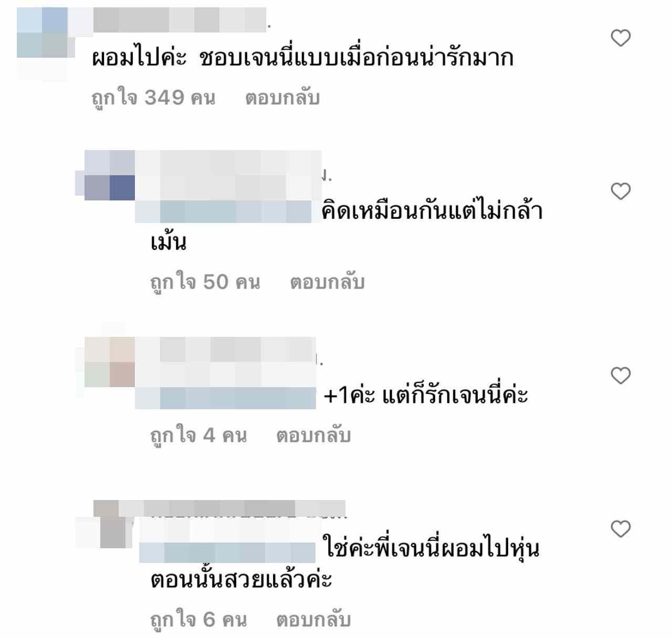View who liked: ถูกใจ 349 คน
This screenshot has height=638, width=672.
coord(153,99)
